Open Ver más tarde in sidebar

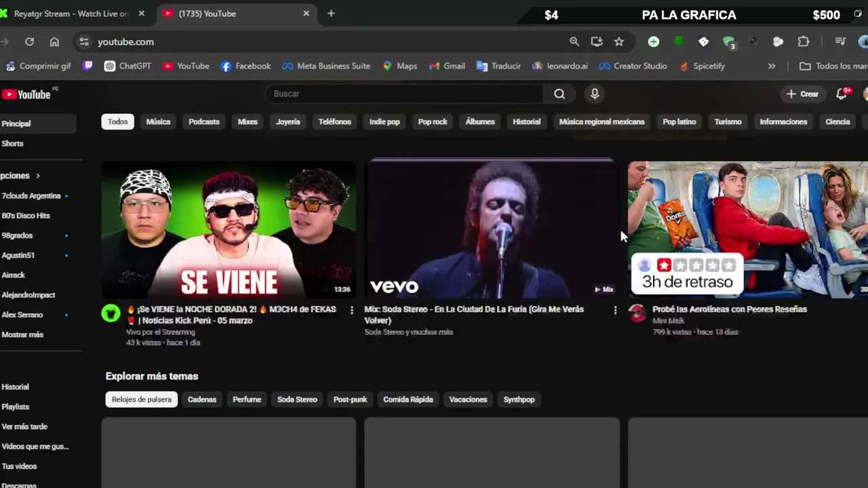pos(24,426)
